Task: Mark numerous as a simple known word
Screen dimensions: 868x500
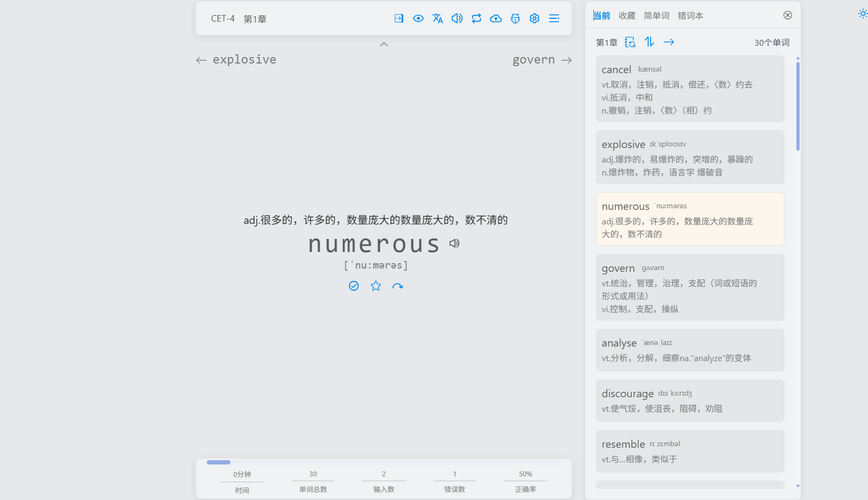Action: 354,286
